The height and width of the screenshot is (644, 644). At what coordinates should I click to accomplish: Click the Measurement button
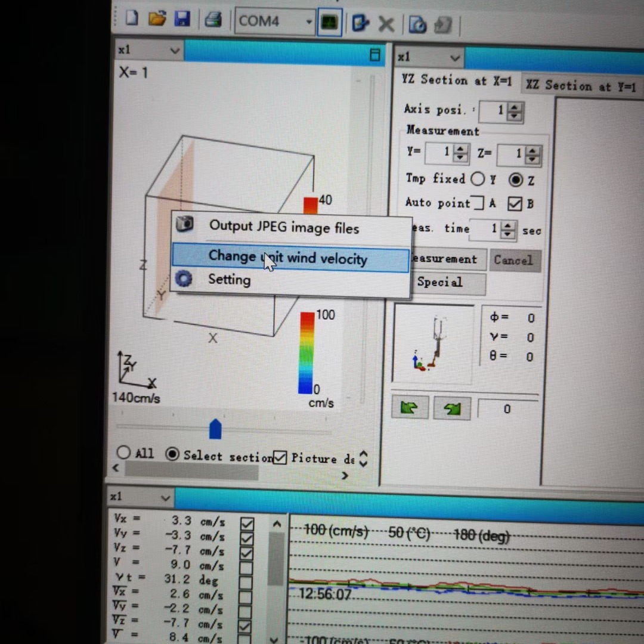tap(448, 259)
